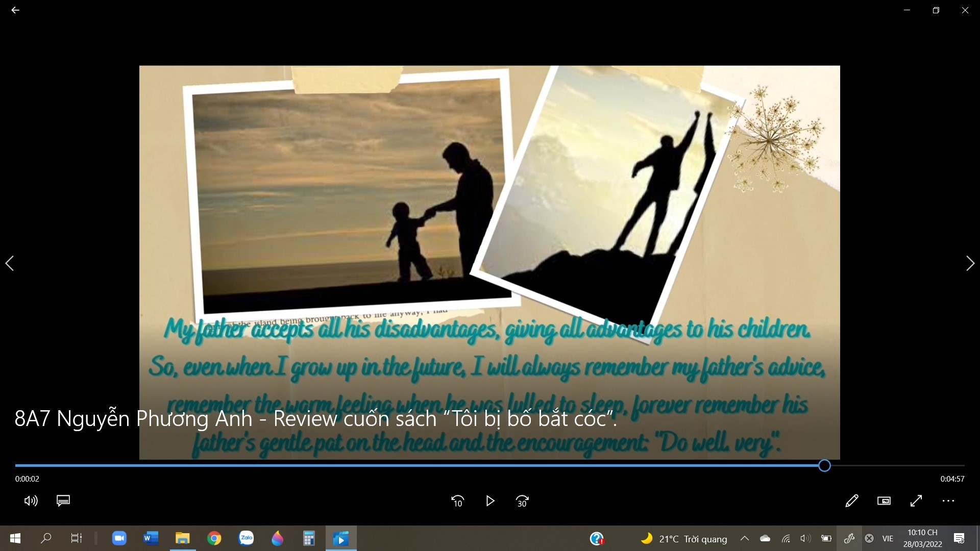Screen dimensions: 980x551
Task: Skip back 10 seconds
Action: [458, 502]
